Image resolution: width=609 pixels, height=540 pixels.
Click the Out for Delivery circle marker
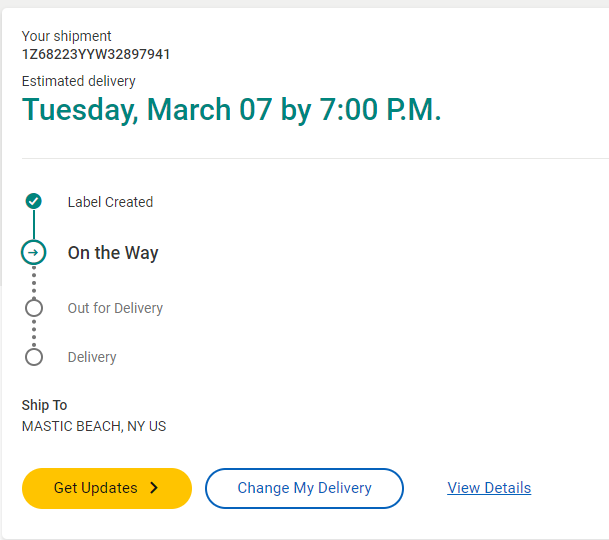(34, 308)
